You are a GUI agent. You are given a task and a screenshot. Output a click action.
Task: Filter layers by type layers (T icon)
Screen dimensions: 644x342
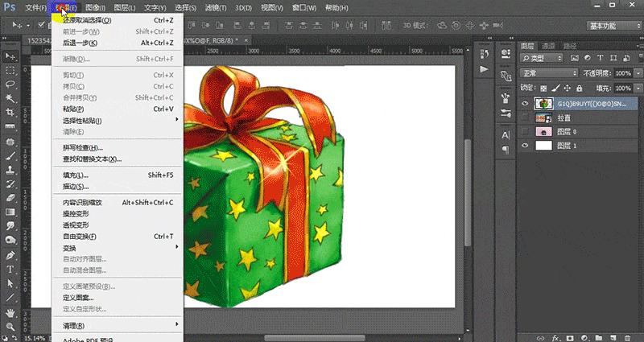point(601,58)
